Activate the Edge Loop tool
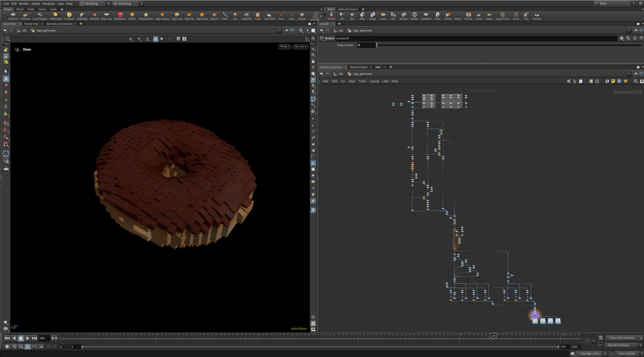 [x=106, y=16]
